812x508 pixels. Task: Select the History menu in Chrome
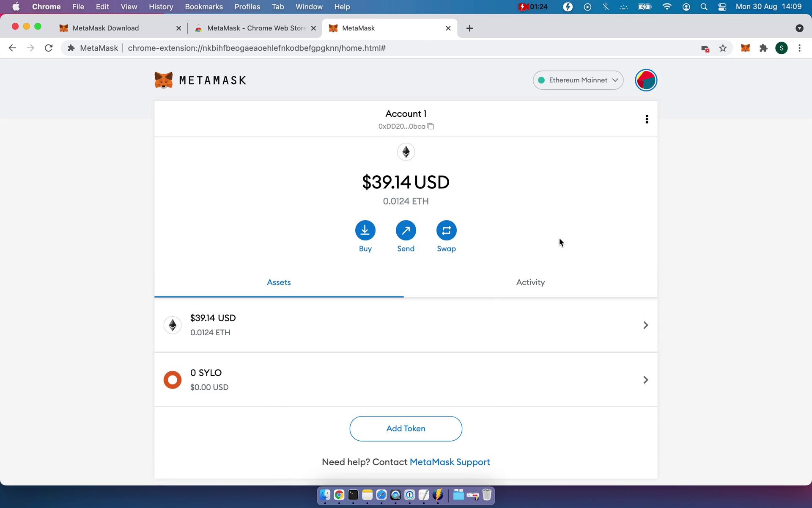(x=161, y=6)
